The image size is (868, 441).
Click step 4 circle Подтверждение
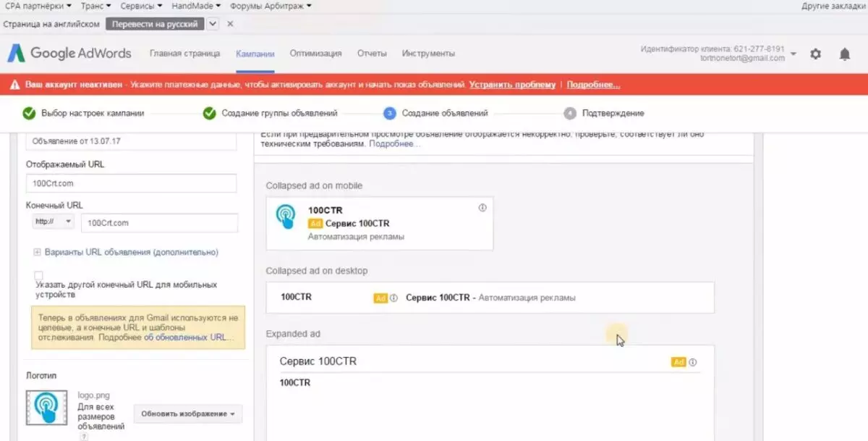point(570,113)
